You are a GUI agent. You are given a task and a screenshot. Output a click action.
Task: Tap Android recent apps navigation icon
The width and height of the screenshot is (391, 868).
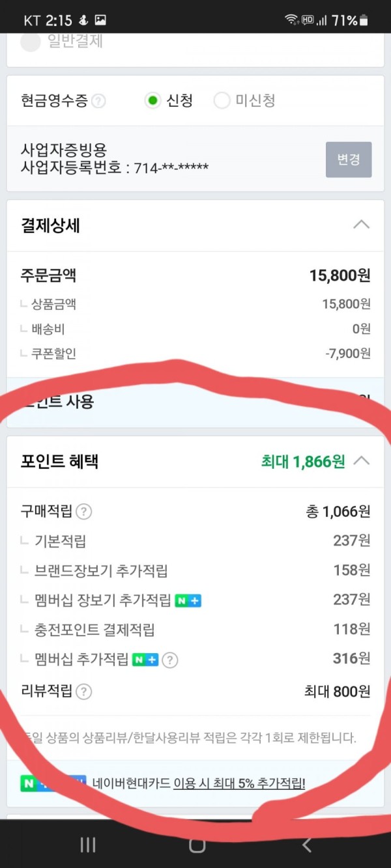pos(87,845)
